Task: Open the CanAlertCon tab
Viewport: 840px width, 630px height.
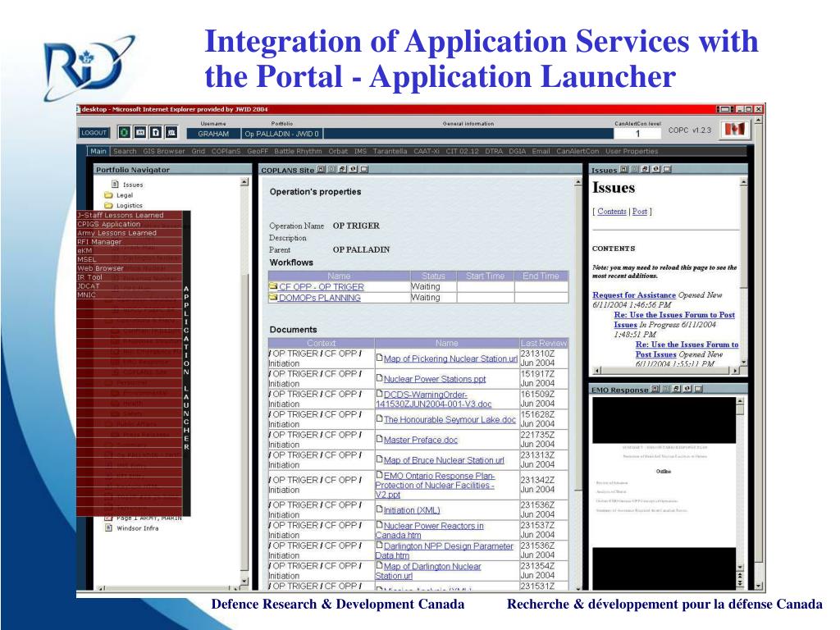Action: tap(577, 151)
